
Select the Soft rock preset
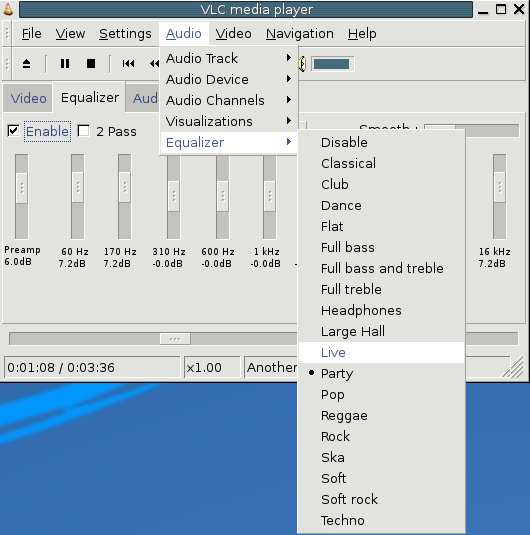tap(381, 500)
